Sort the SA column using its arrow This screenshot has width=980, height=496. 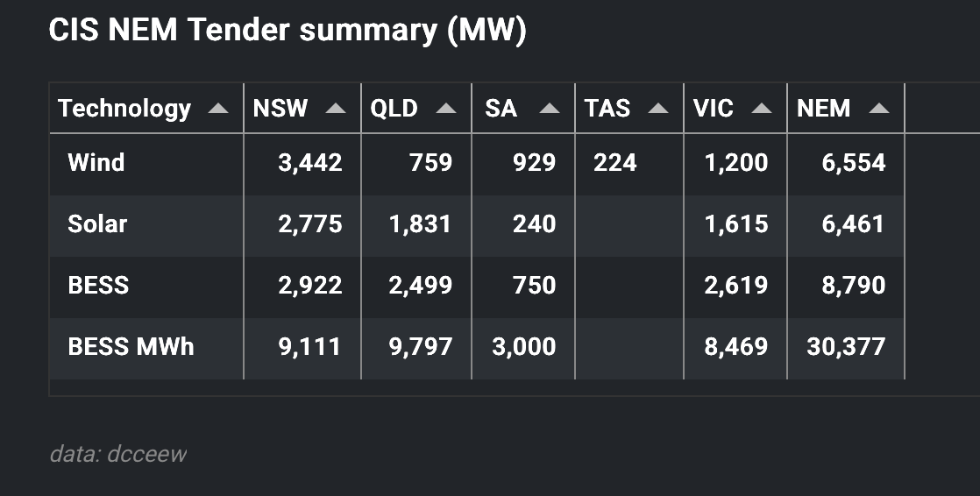[550, 109]
